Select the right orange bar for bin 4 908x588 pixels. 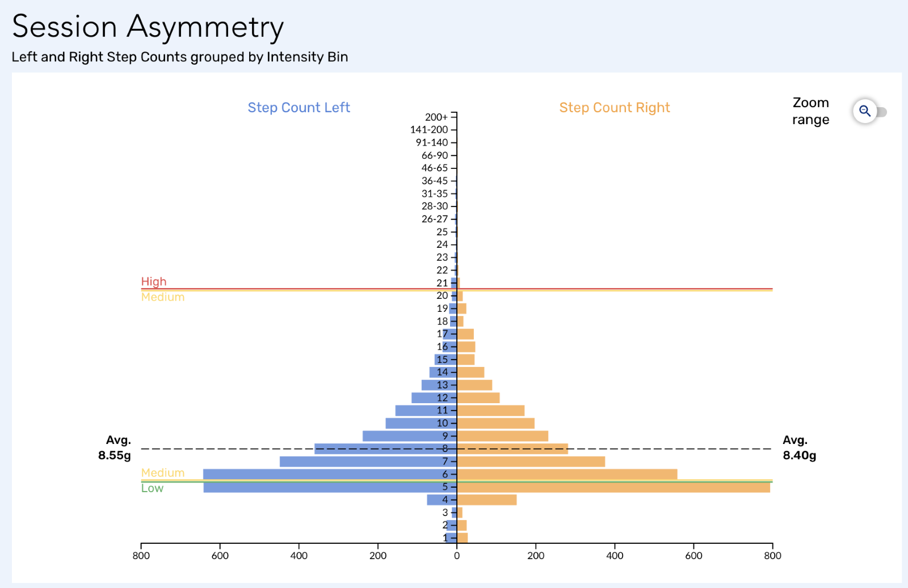(x=487, y=500)
